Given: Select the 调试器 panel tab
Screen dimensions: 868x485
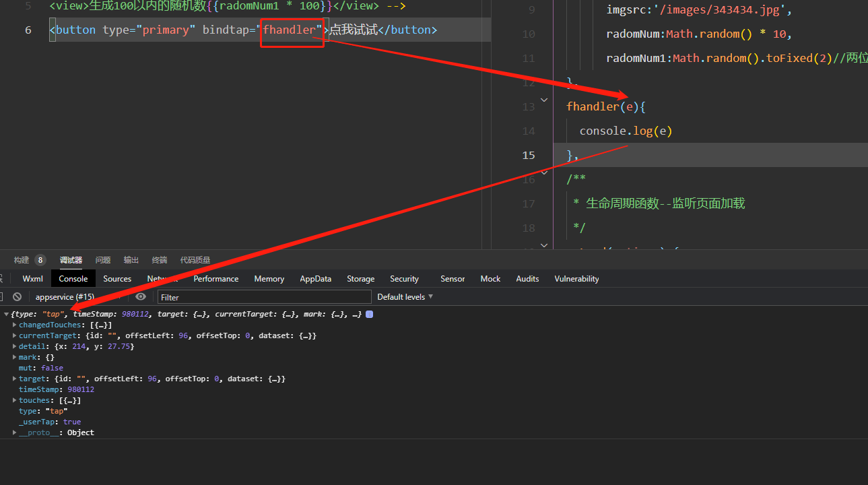Looking at the screenshot, I should click(x=71, y=260).
